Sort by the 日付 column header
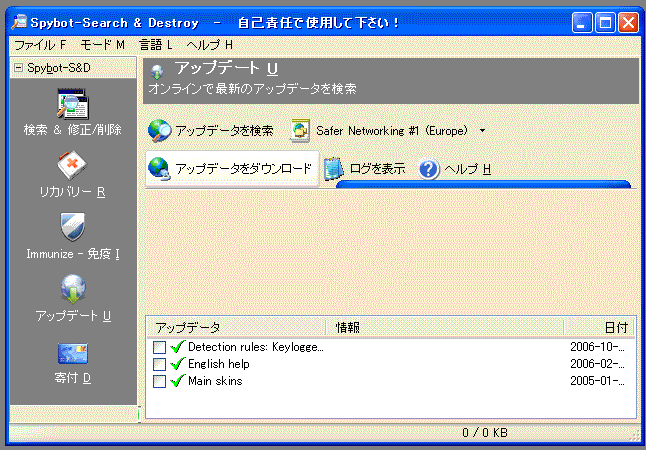646x450 pixels. tap(599, 328)
